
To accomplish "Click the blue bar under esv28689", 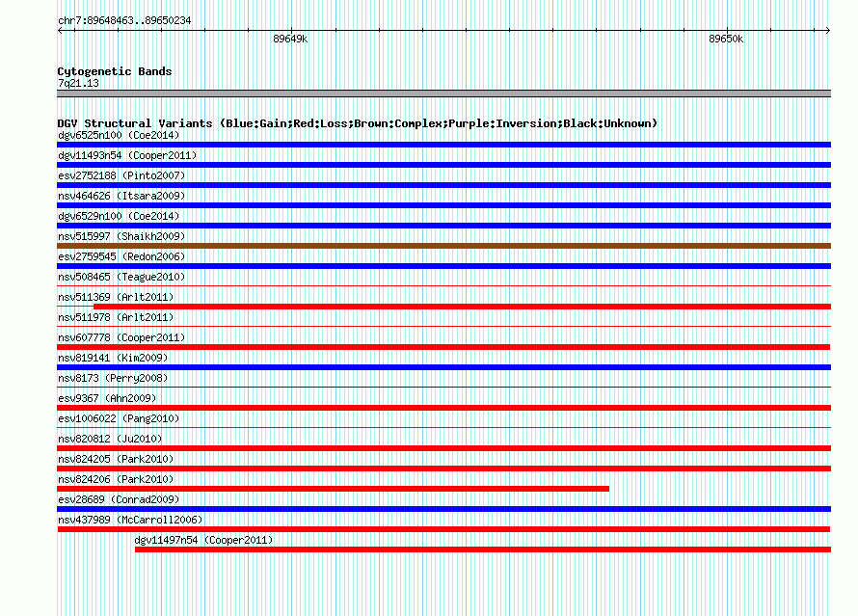I will pyautogui.click(x=443, y=509).
